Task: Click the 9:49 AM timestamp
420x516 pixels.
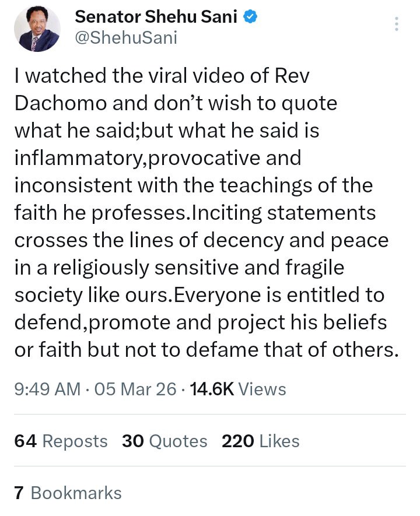Action: [47, 389]
